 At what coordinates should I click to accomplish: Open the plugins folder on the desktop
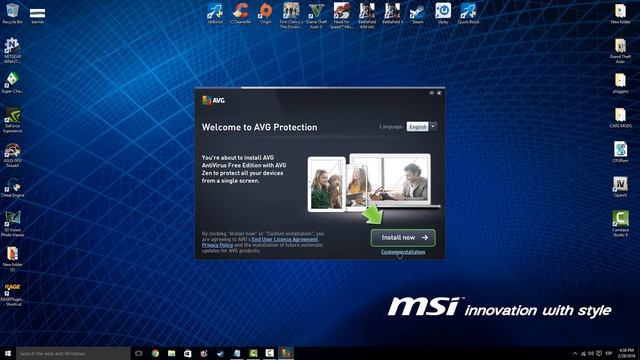(620, 83)
